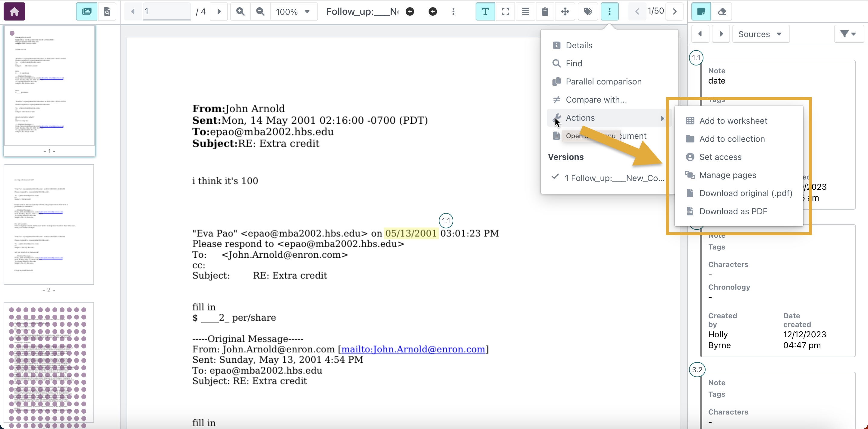Go to previous document in 1/50

637,11
